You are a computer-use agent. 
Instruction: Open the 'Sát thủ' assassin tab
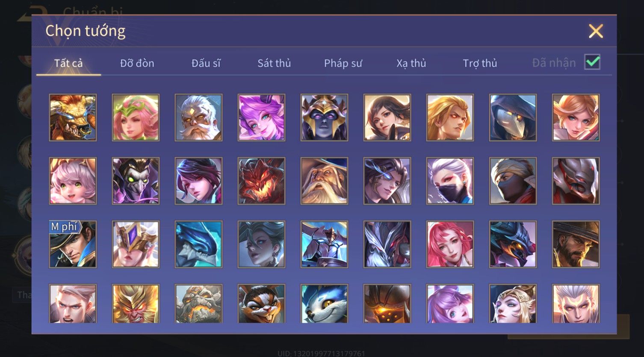[274, 63]
